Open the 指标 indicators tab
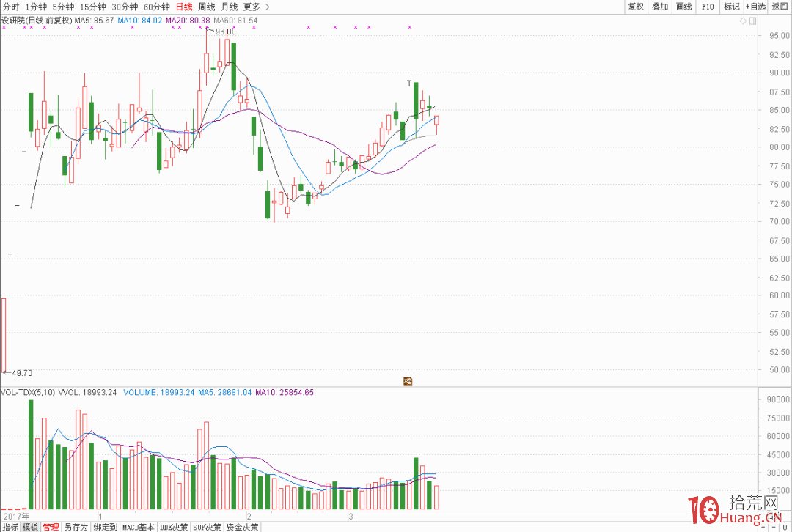This screenshot has width=792, height=532. [10, 527]
